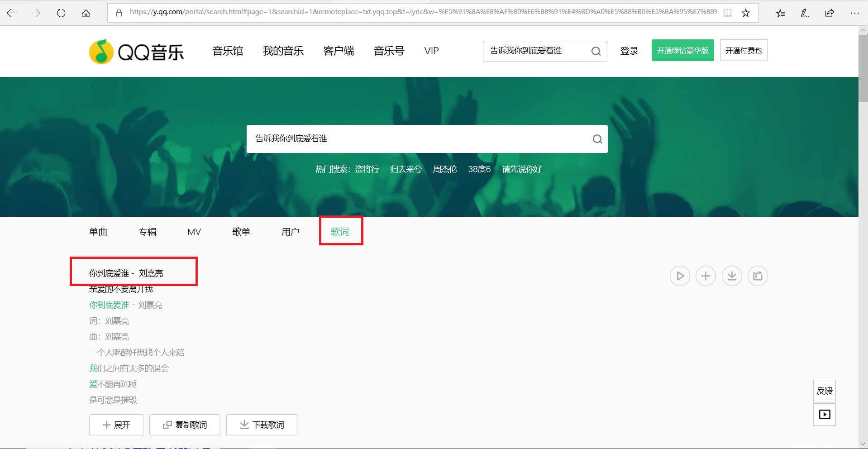The width and height of the screenshot is (868, 449).
Task: Click the search magnifier icon in the header
Action: tap(595, 51)
